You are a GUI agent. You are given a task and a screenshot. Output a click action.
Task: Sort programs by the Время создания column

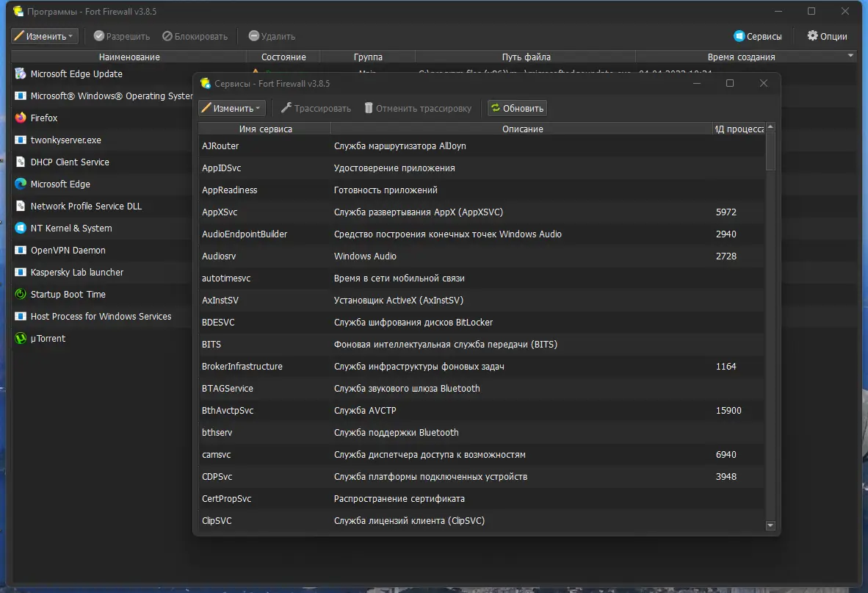(741, 57)
